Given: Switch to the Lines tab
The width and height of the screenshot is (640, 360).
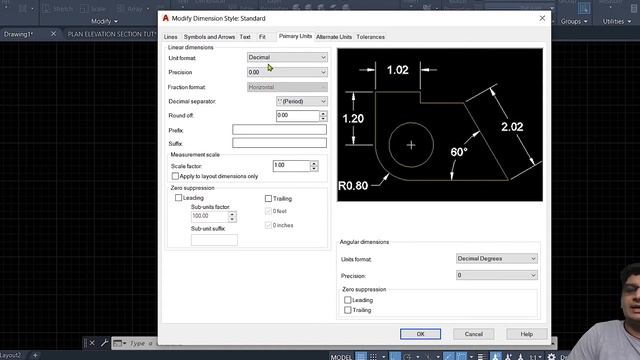Looking at the screenshot, I should (171, 37).
